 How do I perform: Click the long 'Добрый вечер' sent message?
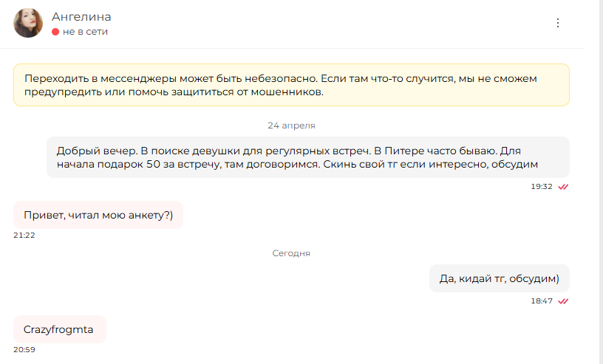(x=308, y=157)
